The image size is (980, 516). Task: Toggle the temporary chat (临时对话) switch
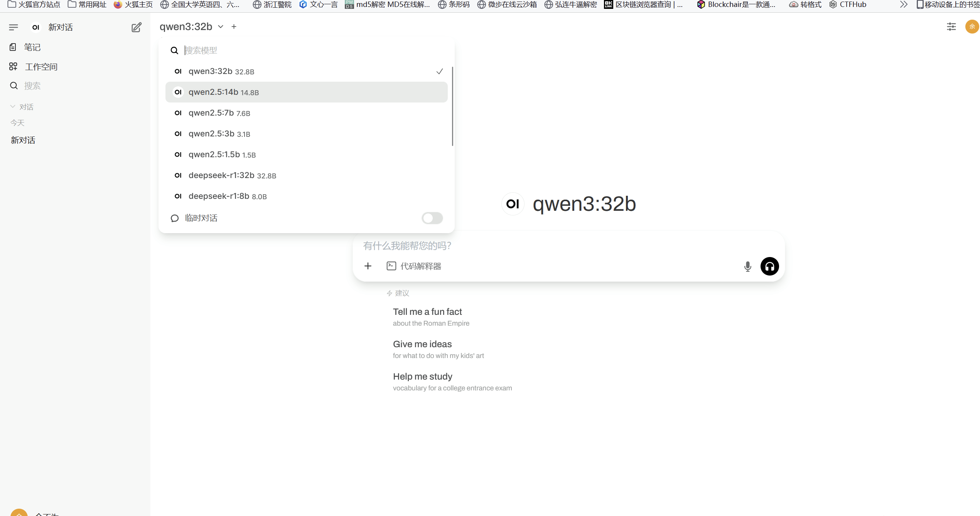(432, 218)
